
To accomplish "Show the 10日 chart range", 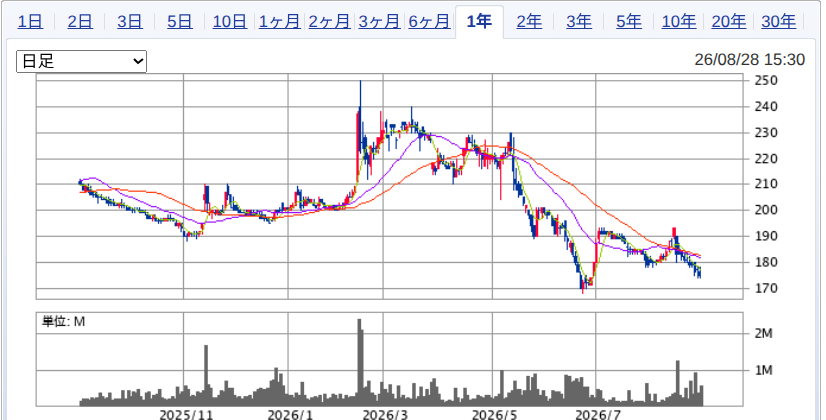I will (230, 22).
